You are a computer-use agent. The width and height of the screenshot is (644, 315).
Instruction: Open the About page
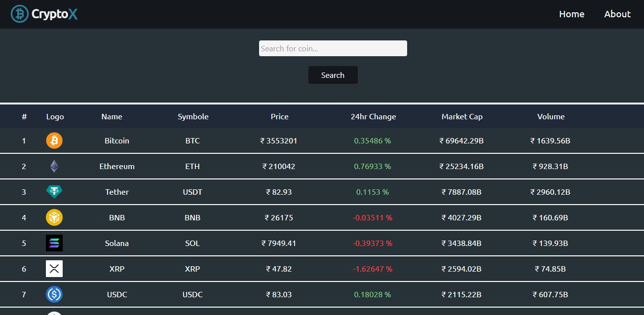coord(617,14)
